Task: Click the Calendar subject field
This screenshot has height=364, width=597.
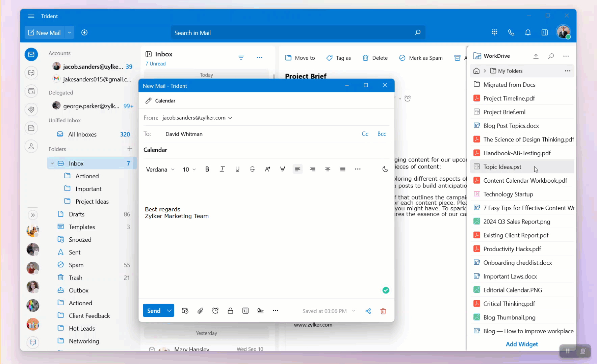Action: (266, 150)
